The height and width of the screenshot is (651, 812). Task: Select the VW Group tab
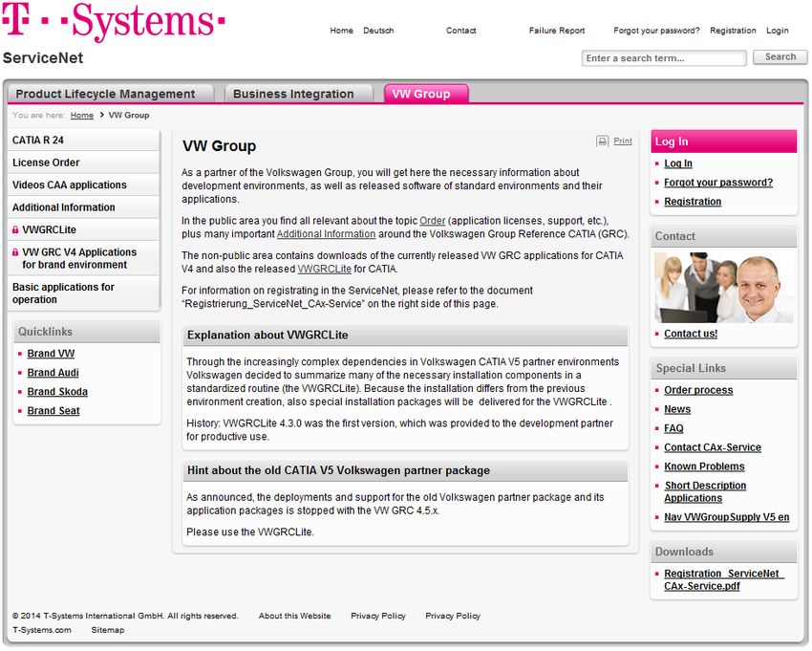426,94
